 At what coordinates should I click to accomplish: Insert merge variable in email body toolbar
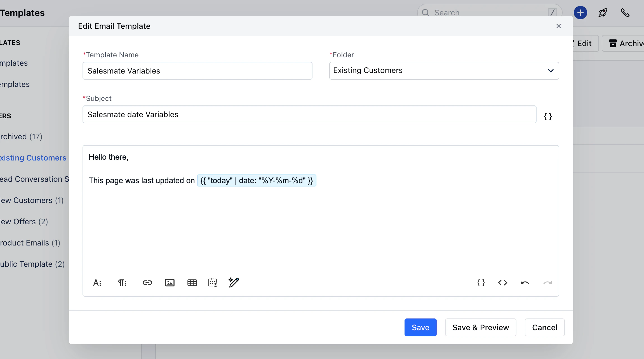pos(481,283)
